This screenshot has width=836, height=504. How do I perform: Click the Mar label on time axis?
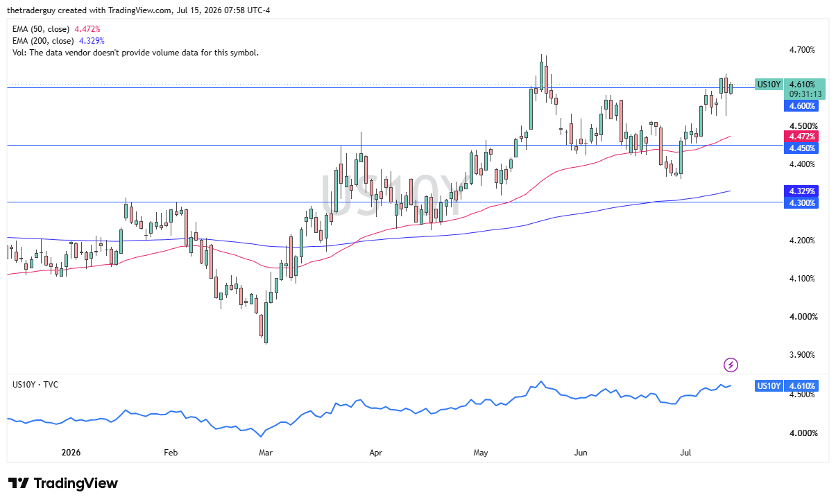[265, 453]
